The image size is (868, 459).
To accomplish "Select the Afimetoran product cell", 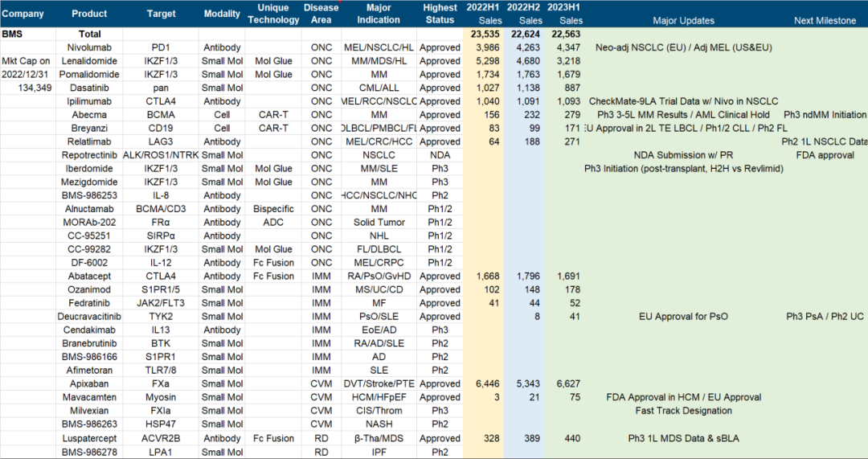I will click(x=89, y=371).
